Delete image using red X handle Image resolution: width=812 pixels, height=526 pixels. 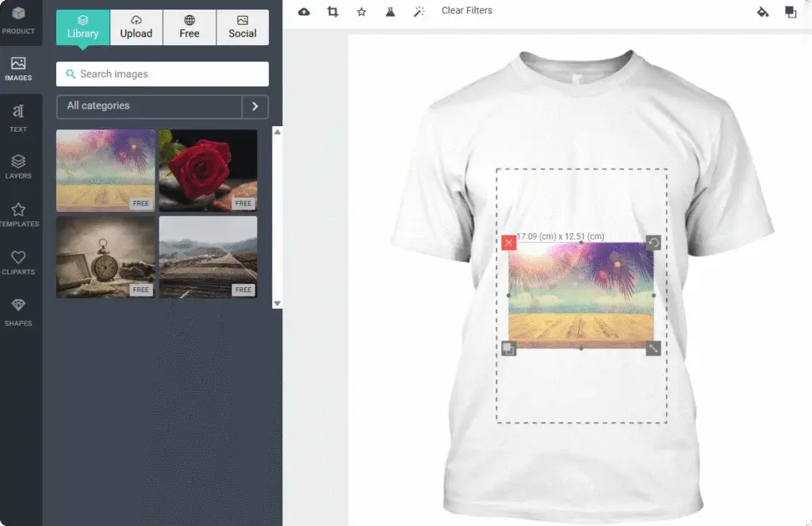click(509, 243)
